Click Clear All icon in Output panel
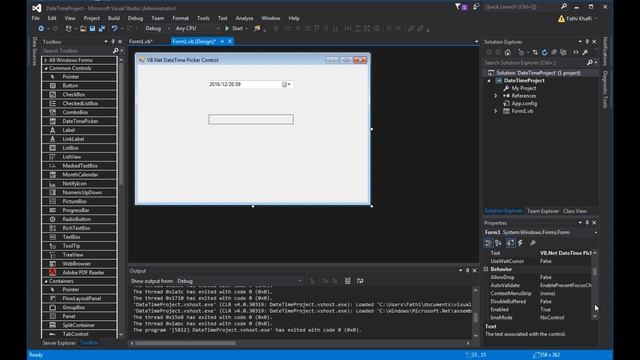The width and height of the screenshot is (640, 360). point(347,281)
